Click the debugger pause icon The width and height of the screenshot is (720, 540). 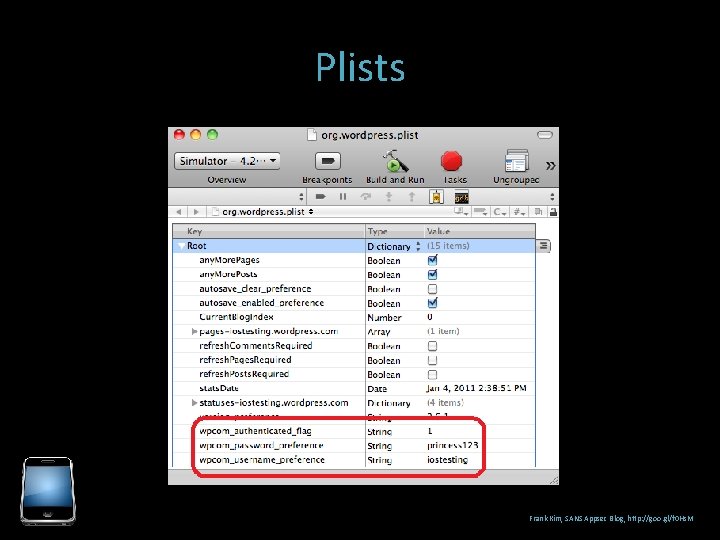coord(343,197)
